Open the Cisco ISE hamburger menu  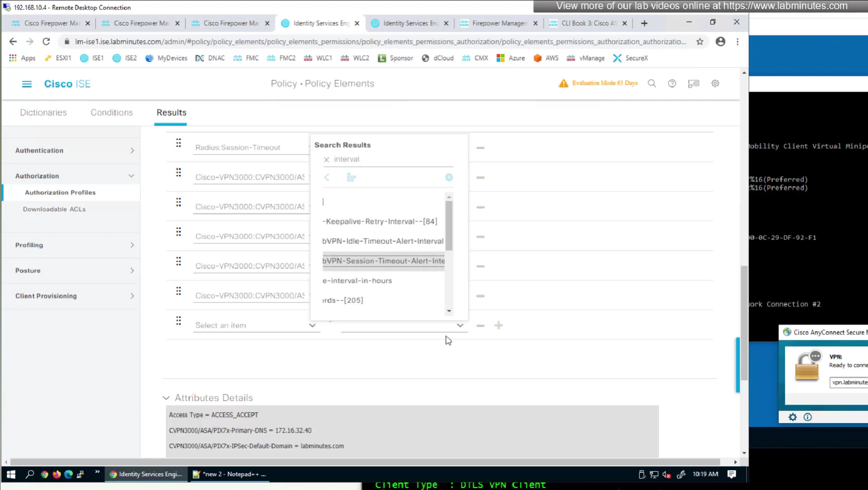click(x=27, y=84)
